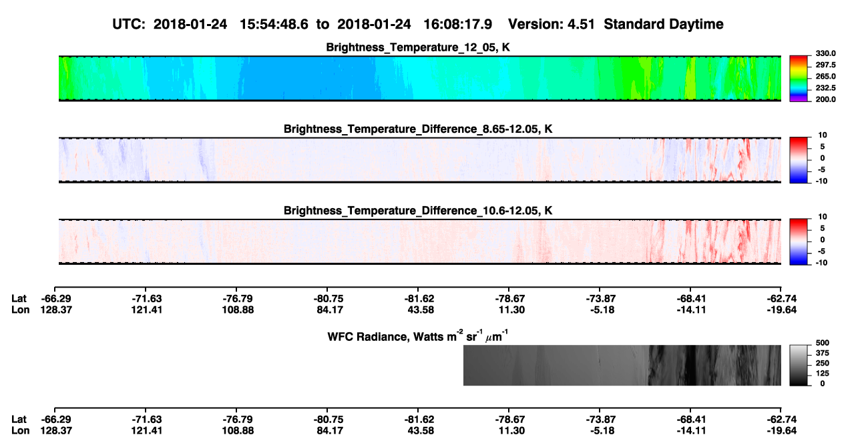Click upper axis latitude value -66.29

[55, 298]
